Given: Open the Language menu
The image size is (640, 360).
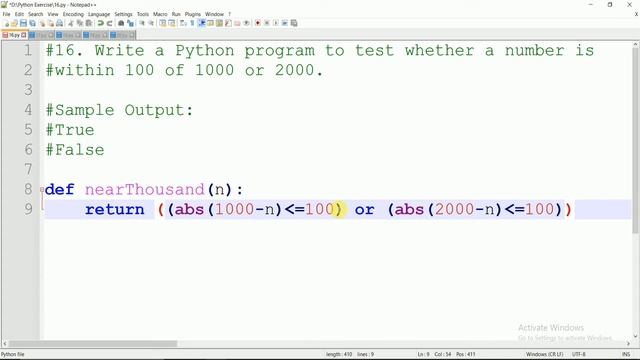Looking at the screenshot, I should [99, 14].
